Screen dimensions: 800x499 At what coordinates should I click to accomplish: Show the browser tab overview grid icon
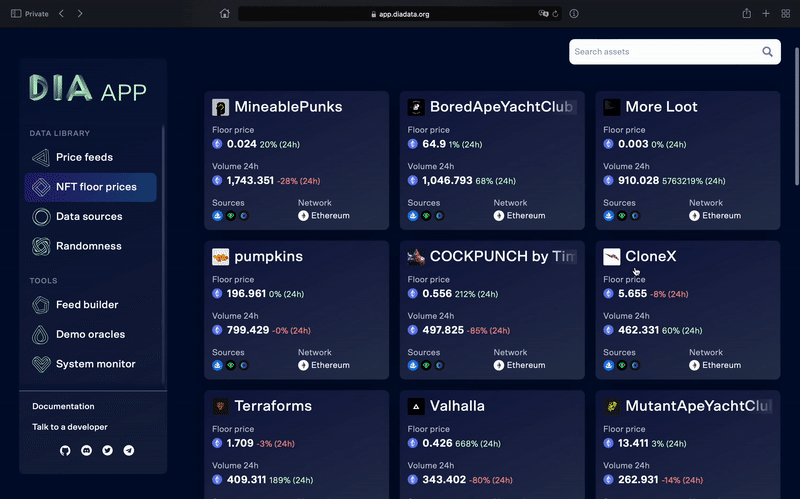(786, 14)
